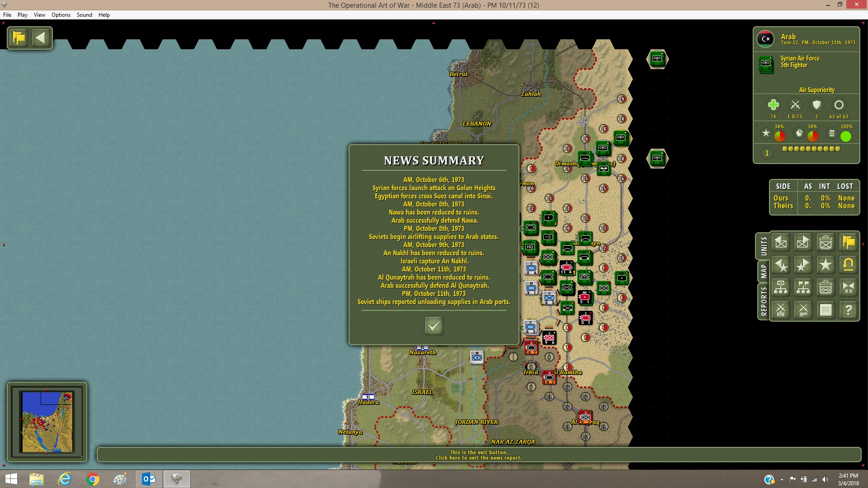Click the volume icon in system tray
The height and width of the screenshot is (488, 868).
[825, 479]
